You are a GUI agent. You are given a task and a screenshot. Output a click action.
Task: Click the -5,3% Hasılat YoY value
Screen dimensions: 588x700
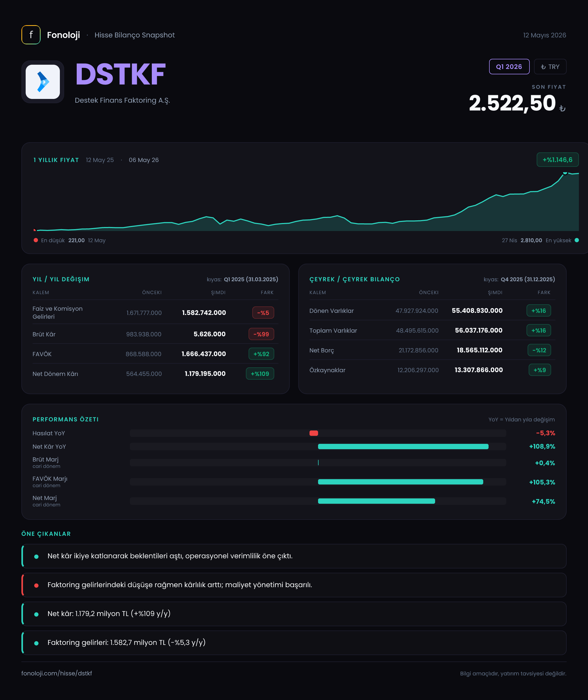tap(545, 433)
